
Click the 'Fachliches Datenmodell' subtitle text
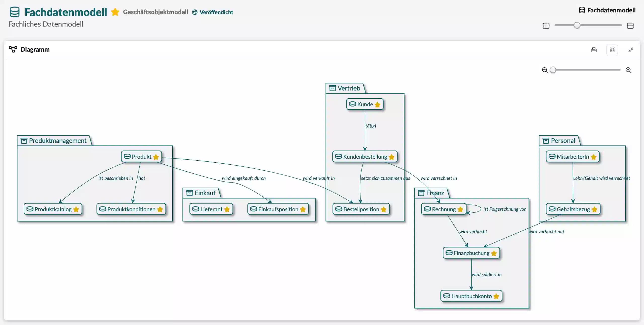pos(46,24)
